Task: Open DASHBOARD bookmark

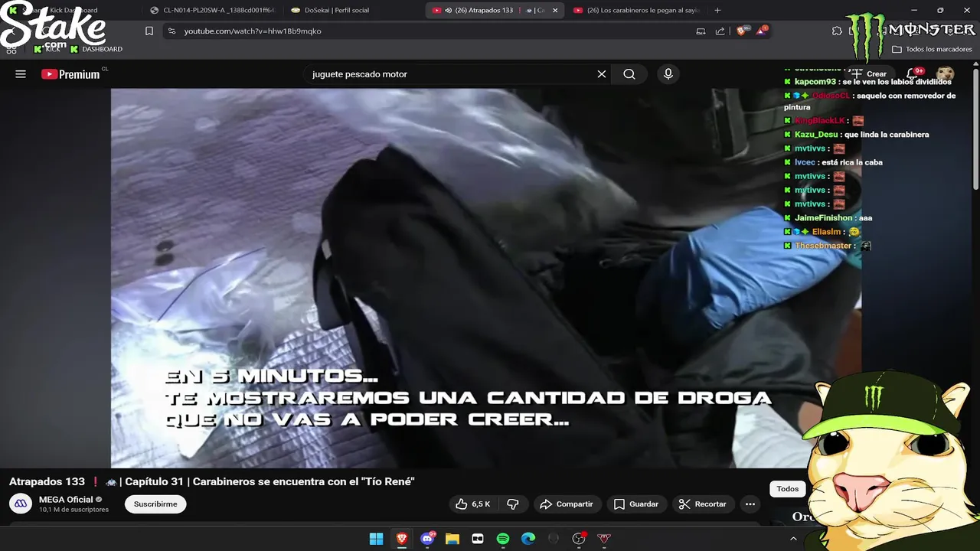Action: pyautogui.click(x=96, y=49)
